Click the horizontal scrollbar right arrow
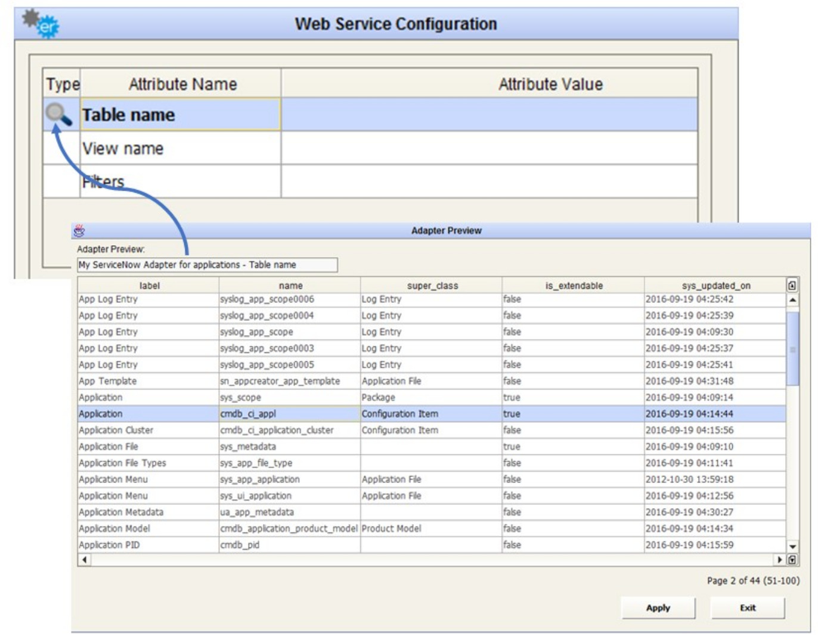Screen dimensions: 818x644 click(x=779, y=560)
